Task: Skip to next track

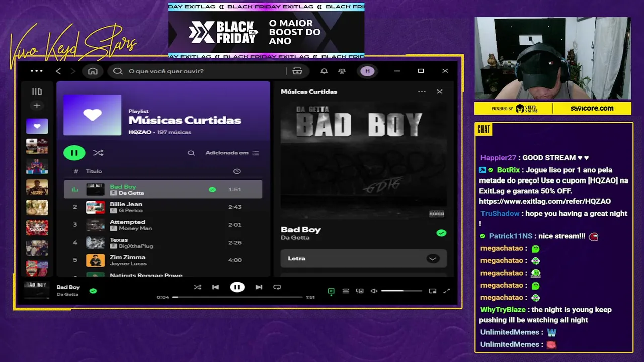Action: point(259,287)
